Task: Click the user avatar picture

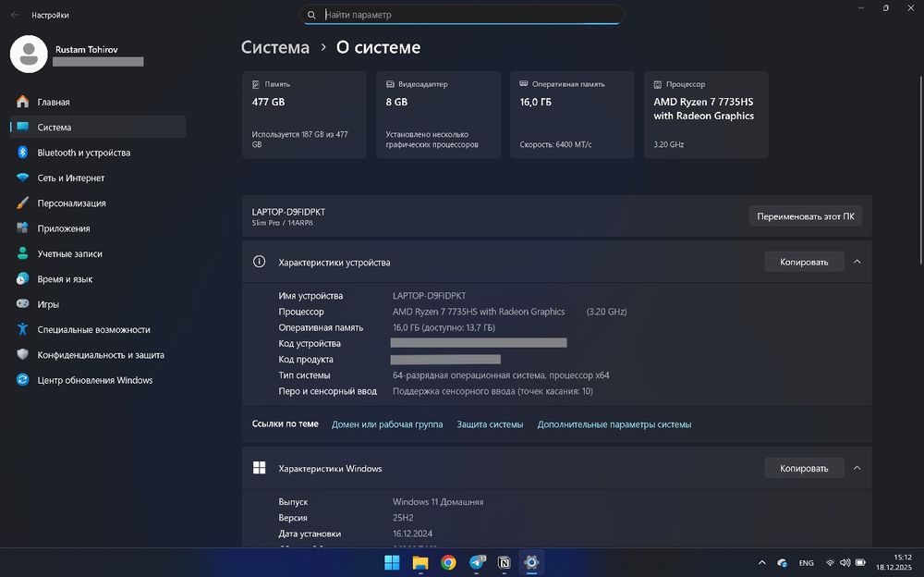Action: (x=29, y=54)
